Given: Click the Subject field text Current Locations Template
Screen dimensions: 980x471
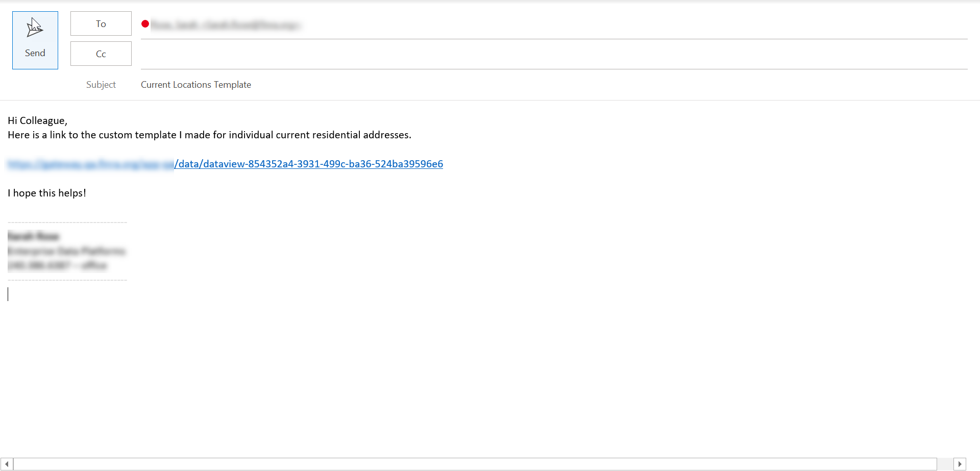Looking at the screenshot, I should coord(196,85).
